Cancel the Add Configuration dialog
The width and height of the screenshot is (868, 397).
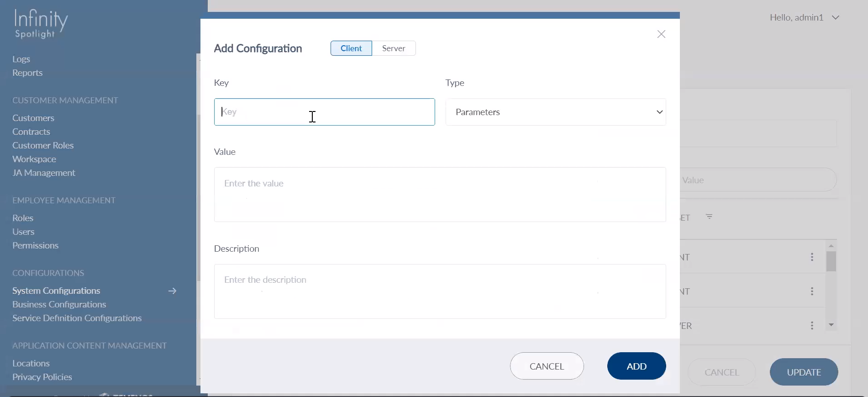(x=547, y=366)
